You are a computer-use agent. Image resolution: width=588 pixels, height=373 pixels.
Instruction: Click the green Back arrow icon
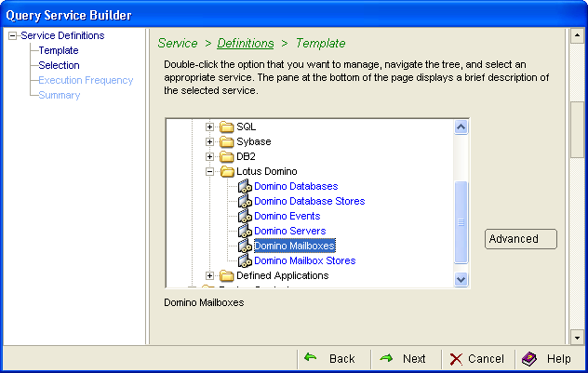(311, 358)
